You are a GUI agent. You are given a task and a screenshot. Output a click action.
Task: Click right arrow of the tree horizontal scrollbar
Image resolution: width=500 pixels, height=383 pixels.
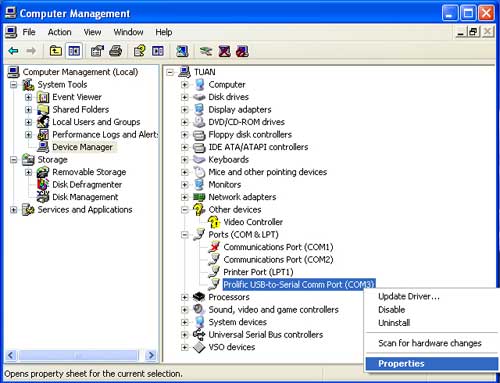tap(151, 355)
